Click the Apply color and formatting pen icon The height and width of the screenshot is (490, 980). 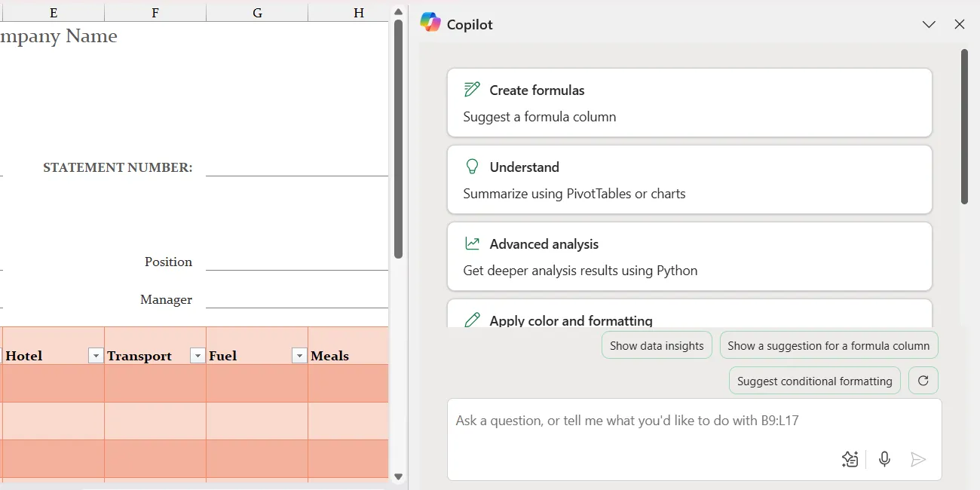click(472, 319)
